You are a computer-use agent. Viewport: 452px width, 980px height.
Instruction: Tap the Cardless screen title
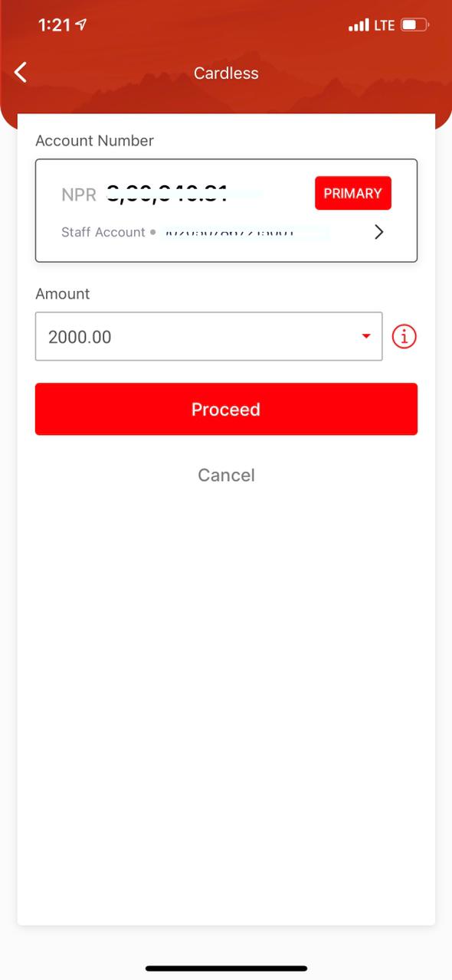[226, 73]
